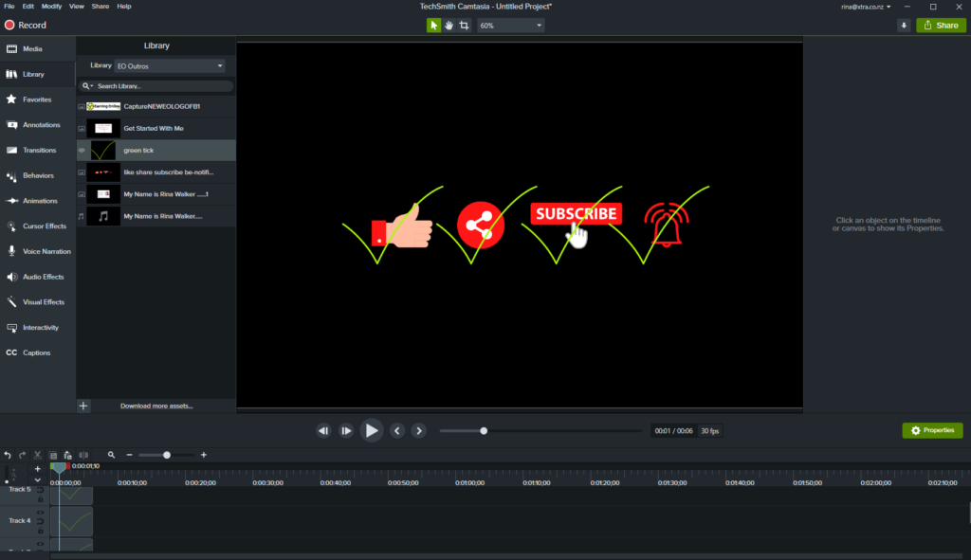Open the Annotations tab
The image size is (971, 560).
(x=37, y=125)
